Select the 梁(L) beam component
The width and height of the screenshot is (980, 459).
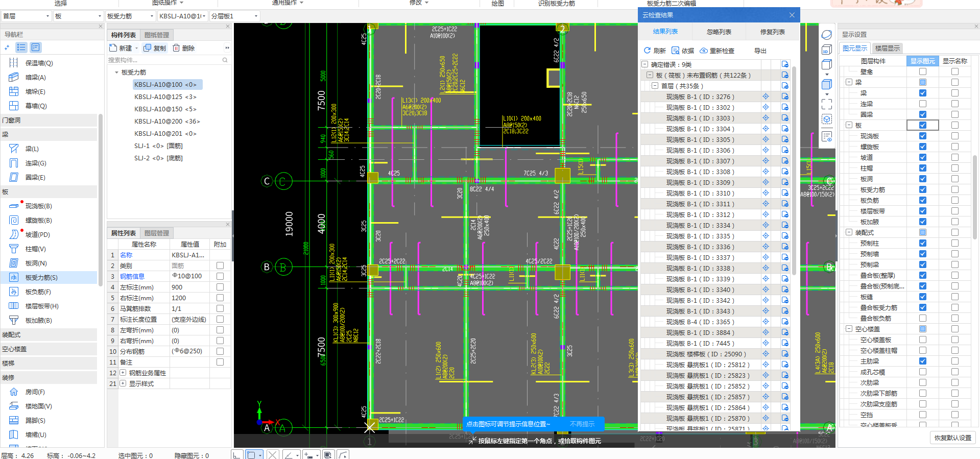32,149
